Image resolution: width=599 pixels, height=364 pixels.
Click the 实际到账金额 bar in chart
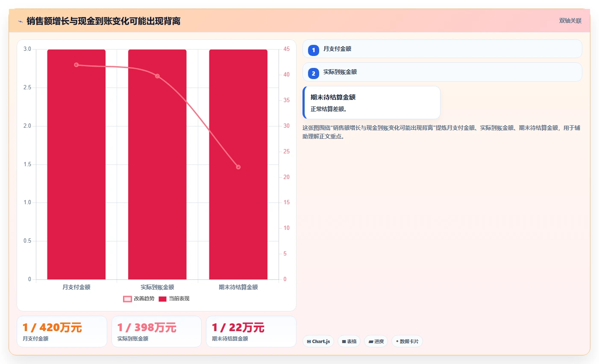(x=157, y=164)
